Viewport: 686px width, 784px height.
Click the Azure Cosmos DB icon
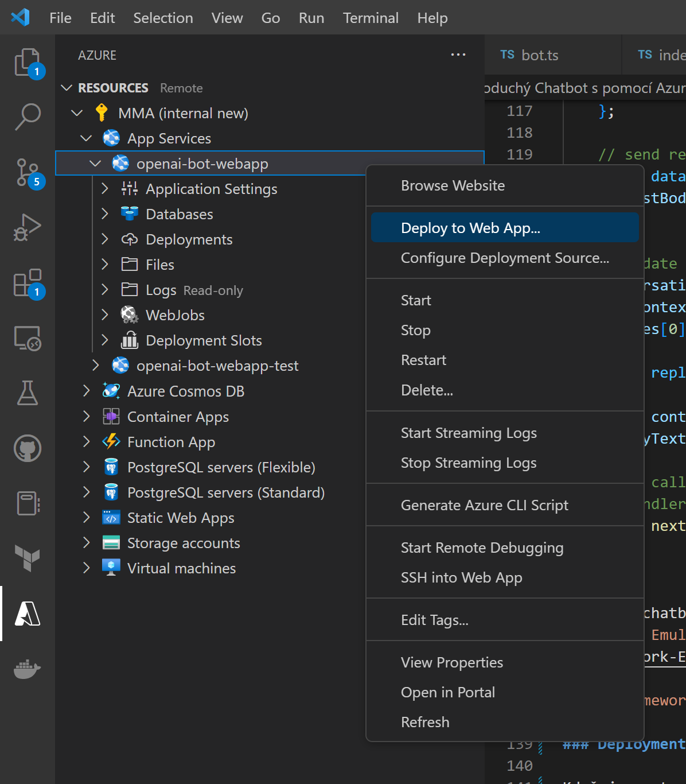pos(111,391)
